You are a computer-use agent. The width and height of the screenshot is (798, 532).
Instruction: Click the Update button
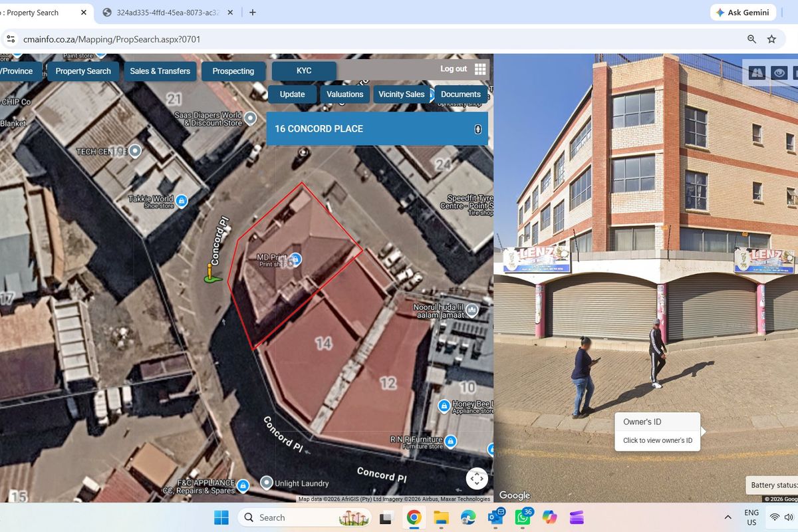[292, 94]
